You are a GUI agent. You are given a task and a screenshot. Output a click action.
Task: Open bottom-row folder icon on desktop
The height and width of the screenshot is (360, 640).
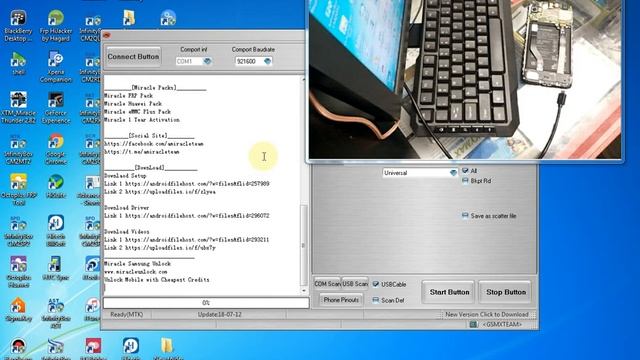(167, 345)
